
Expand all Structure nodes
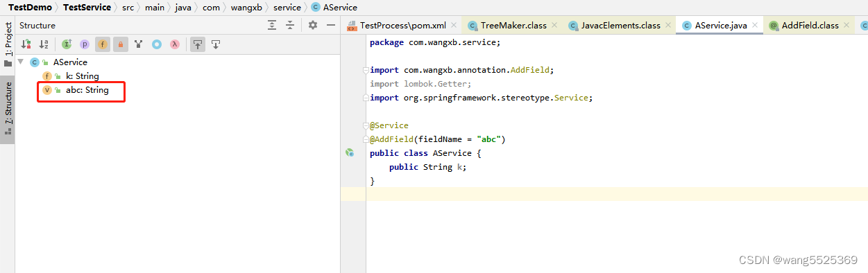click(272, 25)
